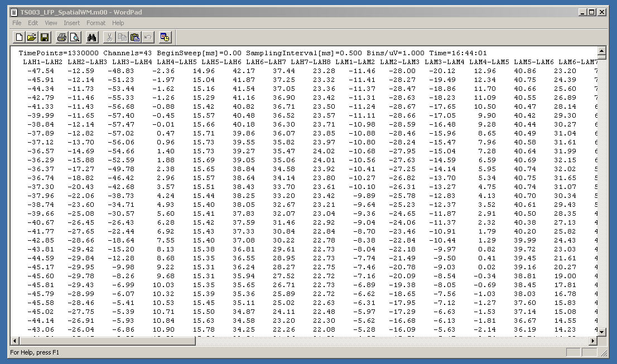Print the document with the printer icon
Screen dimensions: 617x364
61,37
